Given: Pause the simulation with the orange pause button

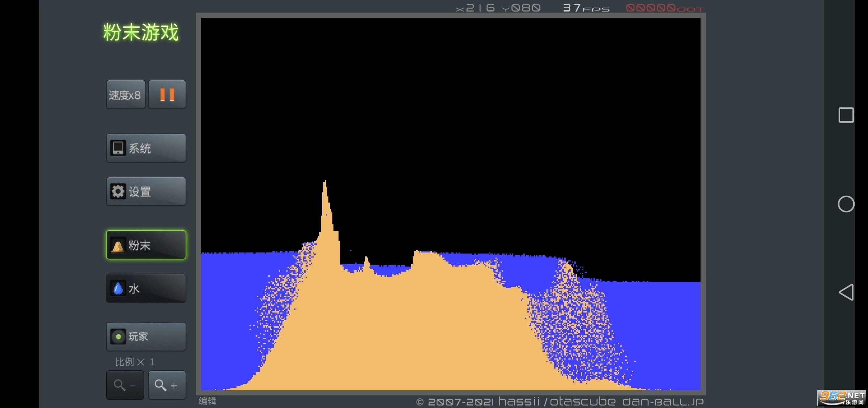Looking at the screenshot, I should point(167,95).
